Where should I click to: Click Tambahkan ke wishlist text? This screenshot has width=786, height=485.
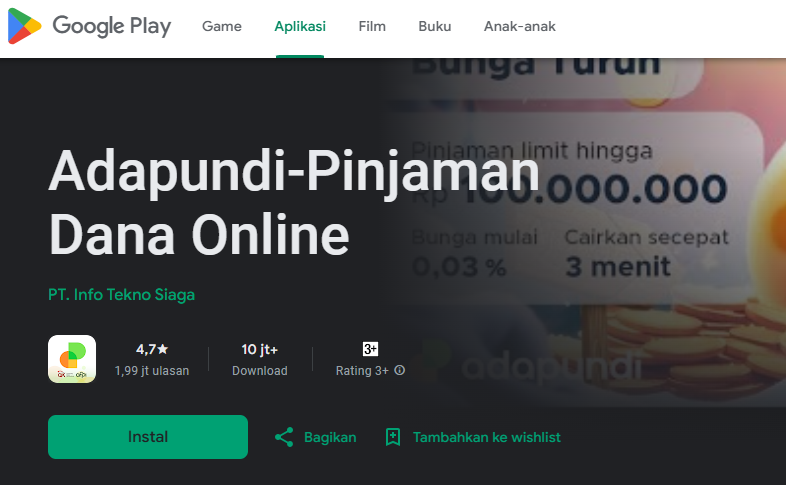pyautogui.click(x=486, y=437)
